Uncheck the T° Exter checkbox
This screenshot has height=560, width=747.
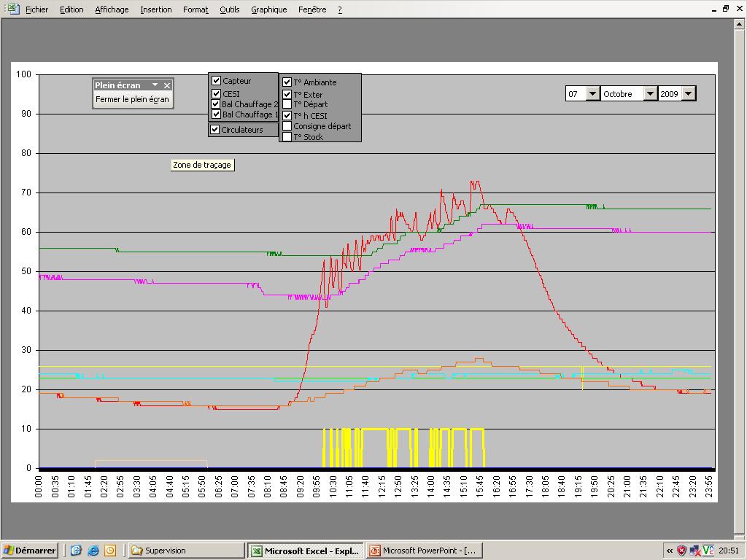287,94
